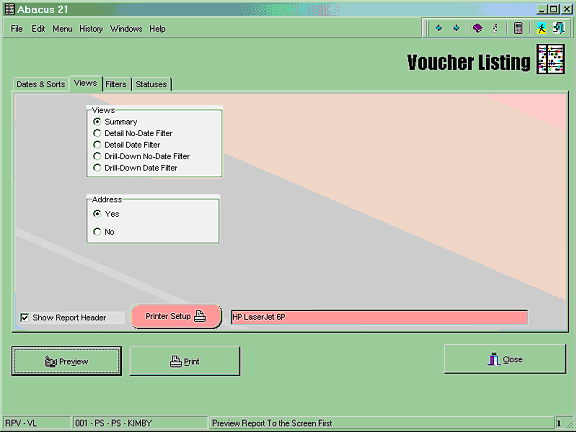The image size is (576, 432).
Task: Open the Windows menu
Action: (x=126, y=29)
